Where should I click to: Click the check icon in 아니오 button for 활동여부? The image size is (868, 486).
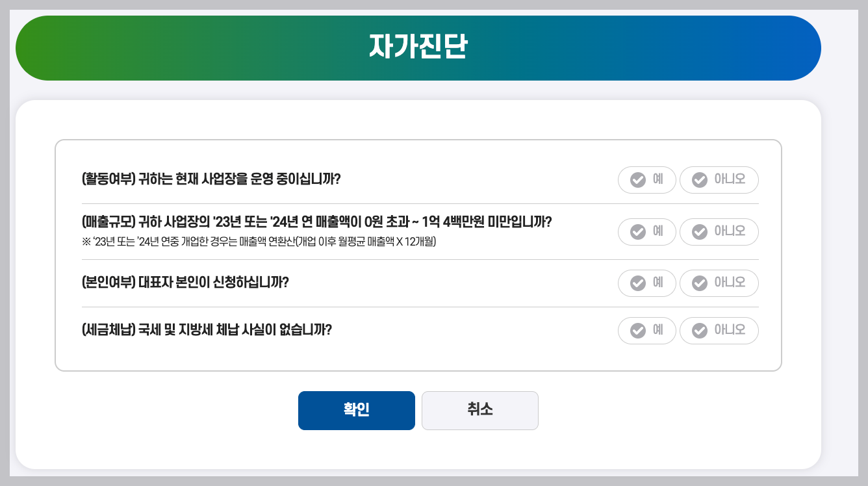tap(700, 180)
